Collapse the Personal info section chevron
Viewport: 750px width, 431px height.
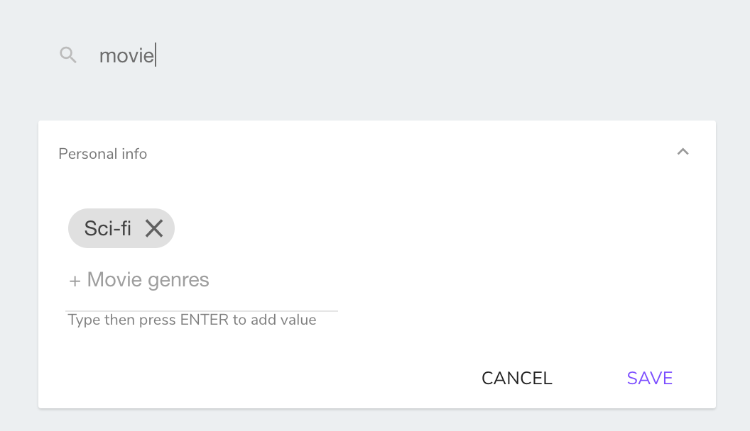[683, 152]
